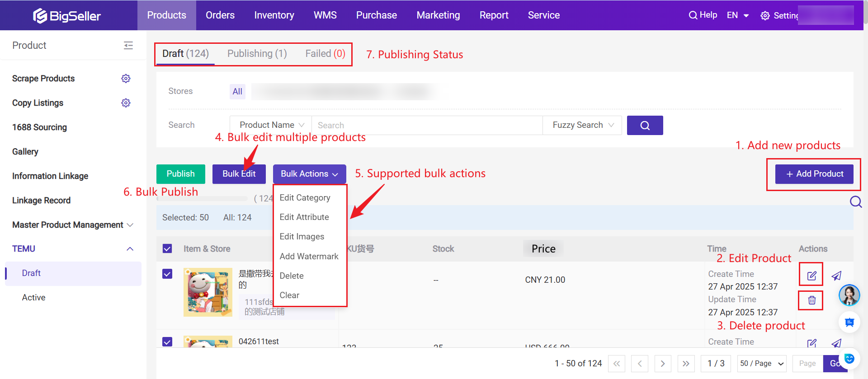The width and height of the screenshot is (868, 379).
Task: Click the green Publish button
Action: [x=181, y=174]
